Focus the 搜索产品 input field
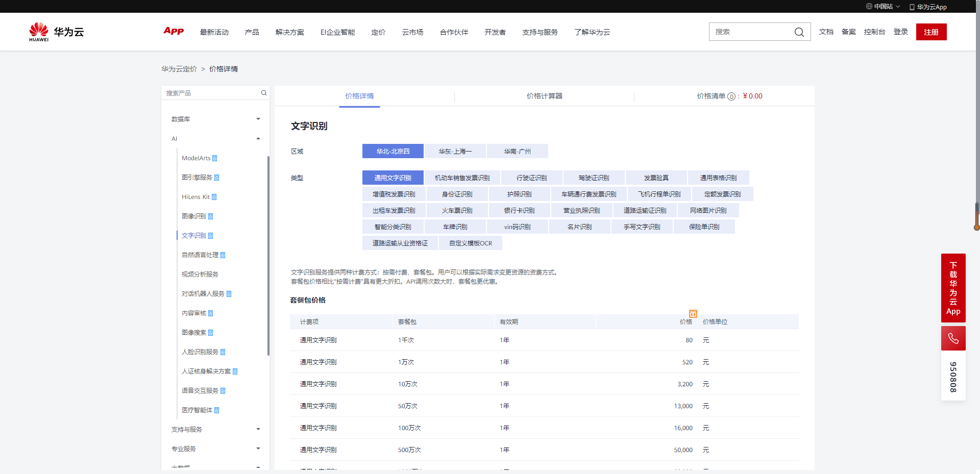Screen dimensions: 980x474 [210, 93]
